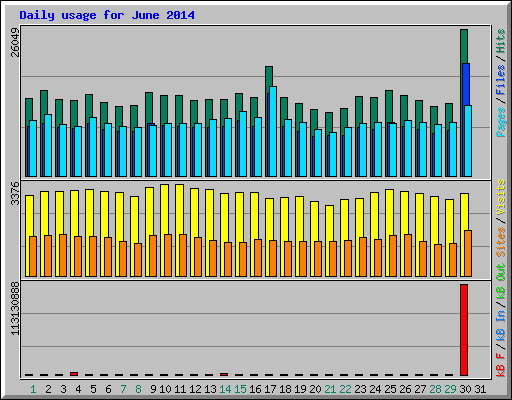
Task: Click day label '23' on the x-axis
Action: pos(360,389)
